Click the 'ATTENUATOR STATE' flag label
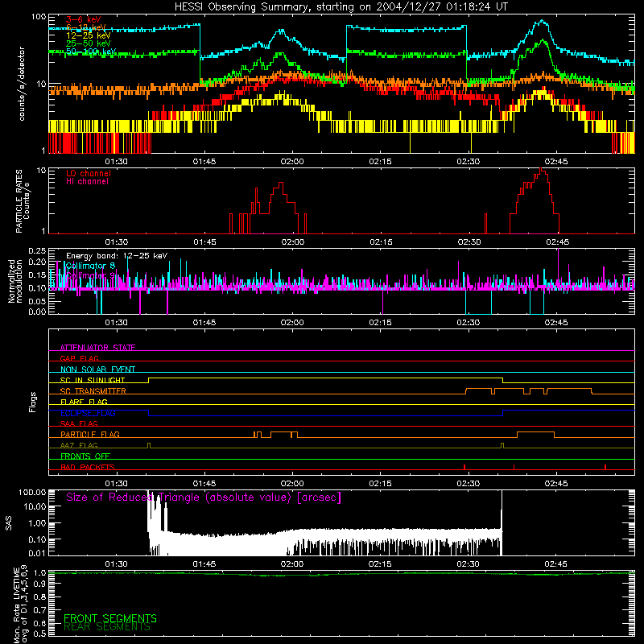 97,348
